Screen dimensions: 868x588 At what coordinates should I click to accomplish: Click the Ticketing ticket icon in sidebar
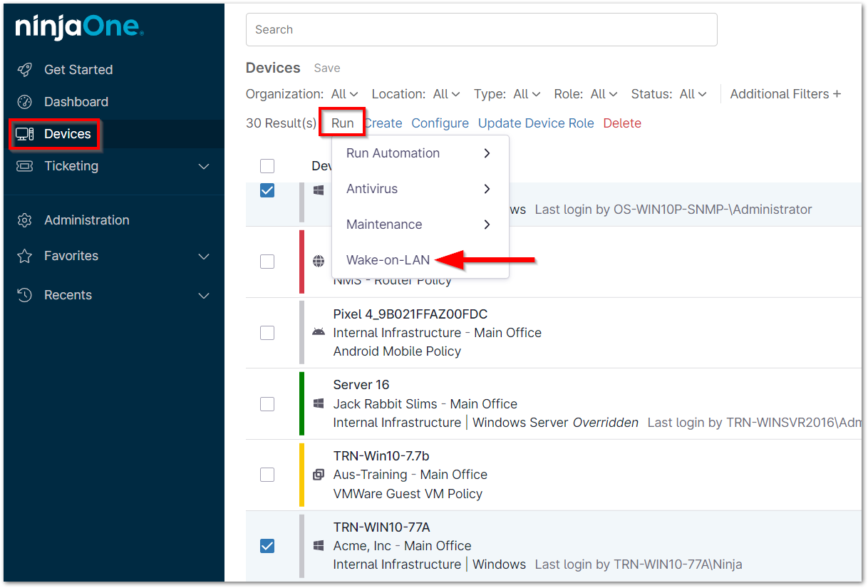pyautogui.click(x=25, y=166)
